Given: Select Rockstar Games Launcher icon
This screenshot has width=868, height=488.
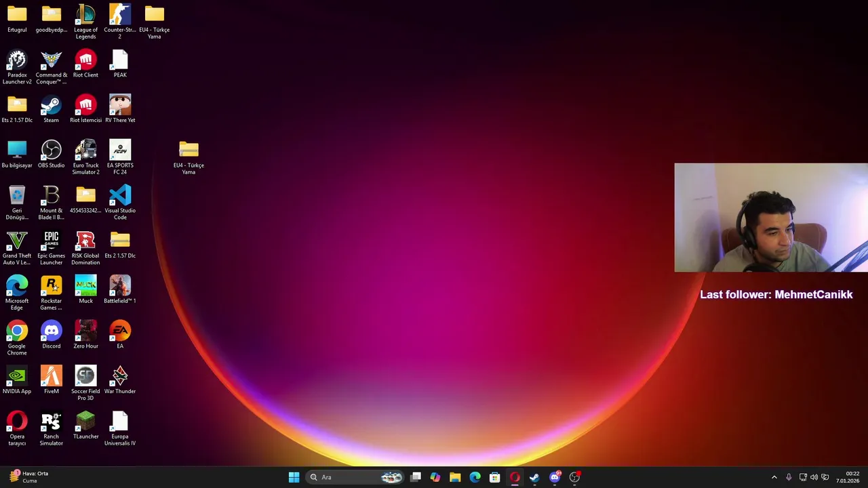Looking at the screenshot, I should [x=52, y=293].
